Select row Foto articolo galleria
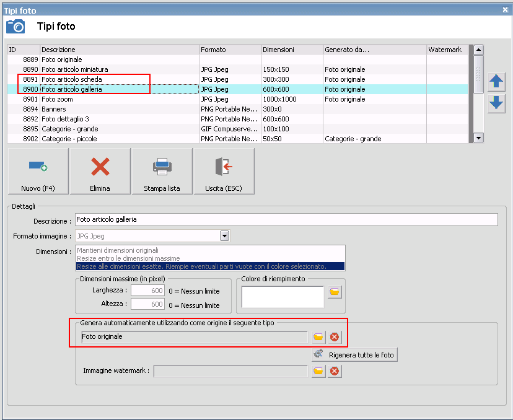The height and width of the screenshot is (420, 513). pos(238,89)
